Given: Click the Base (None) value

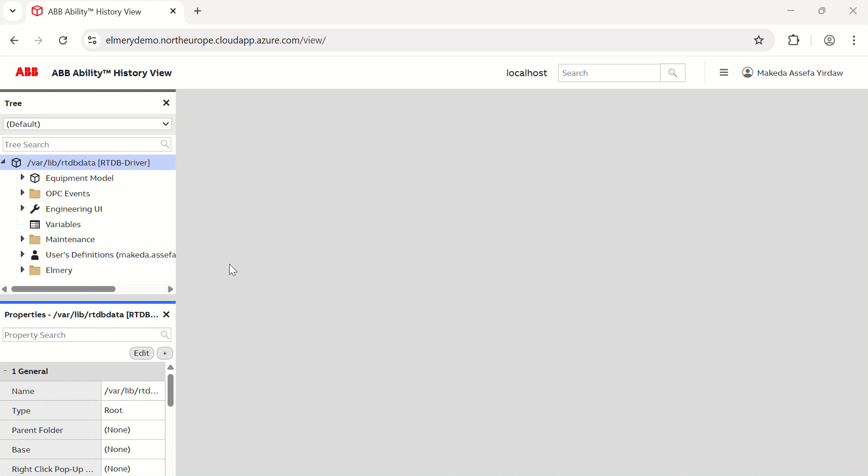Looking at the screenshot, I should pyautogui.click(x=133, y=449).
